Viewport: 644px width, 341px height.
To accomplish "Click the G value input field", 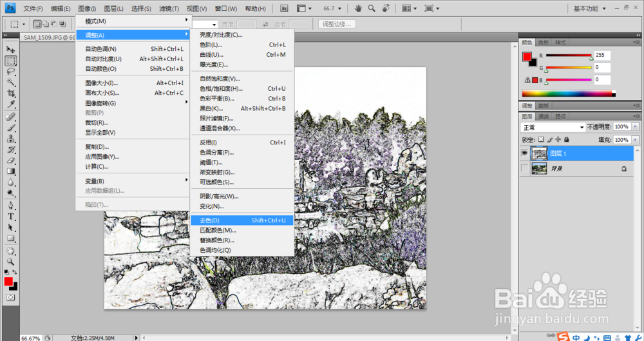I will coord(601,68).
